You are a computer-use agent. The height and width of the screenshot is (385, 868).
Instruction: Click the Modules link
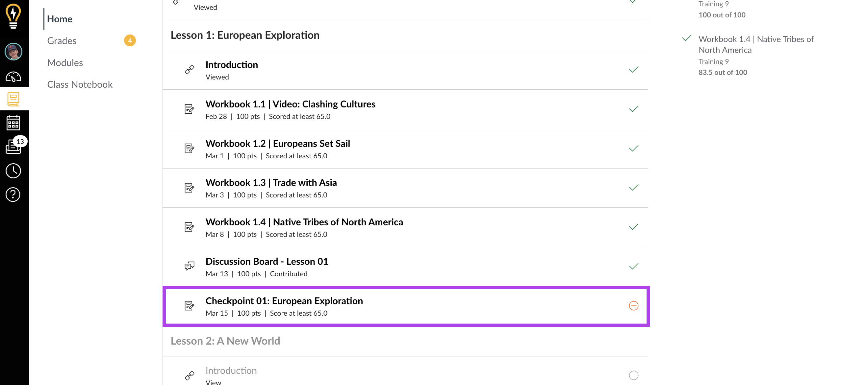coord(64,62)
